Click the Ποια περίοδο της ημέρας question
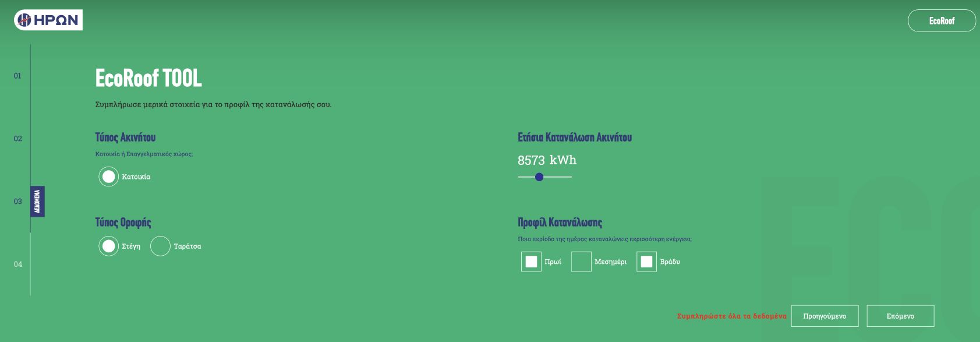The width and height of the screenshot is (980, 342). [604, 239]
